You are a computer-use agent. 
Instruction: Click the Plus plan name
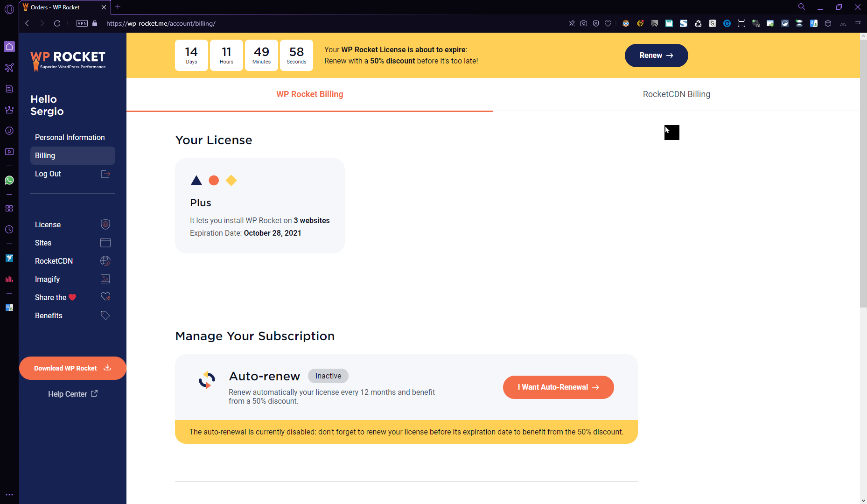click(x=201, y=203)
